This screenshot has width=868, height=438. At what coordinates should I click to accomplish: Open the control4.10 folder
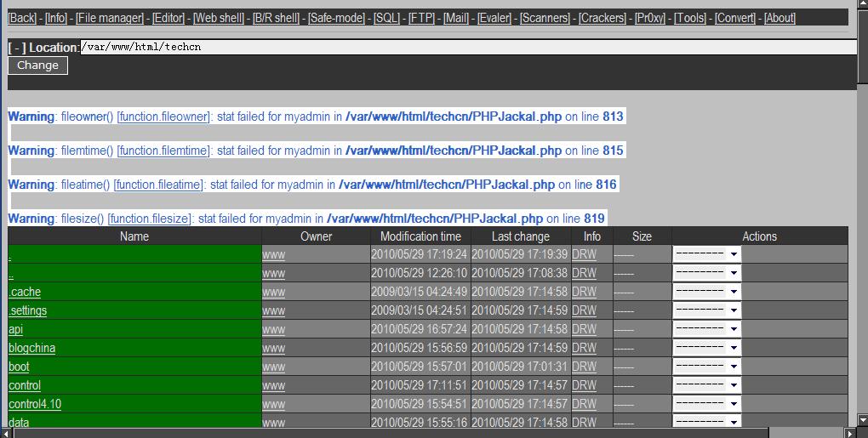pos(35,404)
